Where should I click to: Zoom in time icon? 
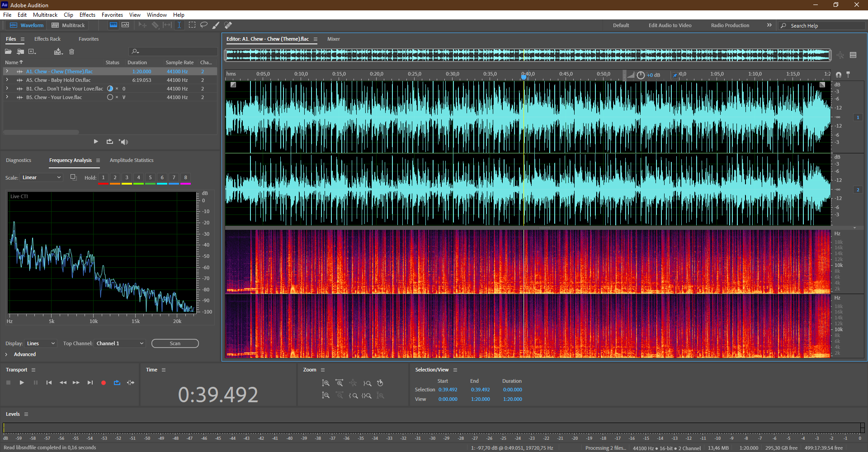(340, 383)
